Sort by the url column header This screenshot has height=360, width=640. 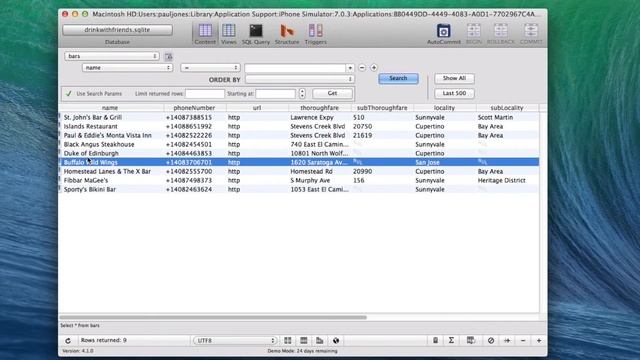click(x=257, y=108)
